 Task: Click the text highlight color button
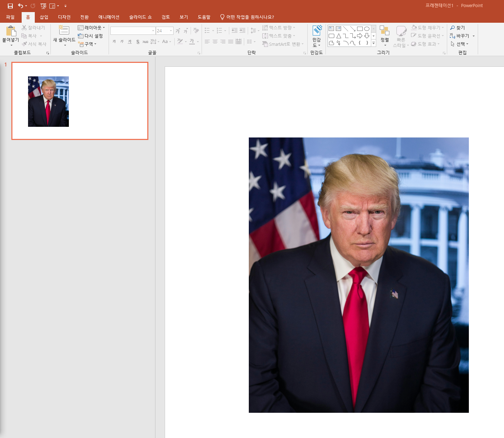[x=180, y=42]
